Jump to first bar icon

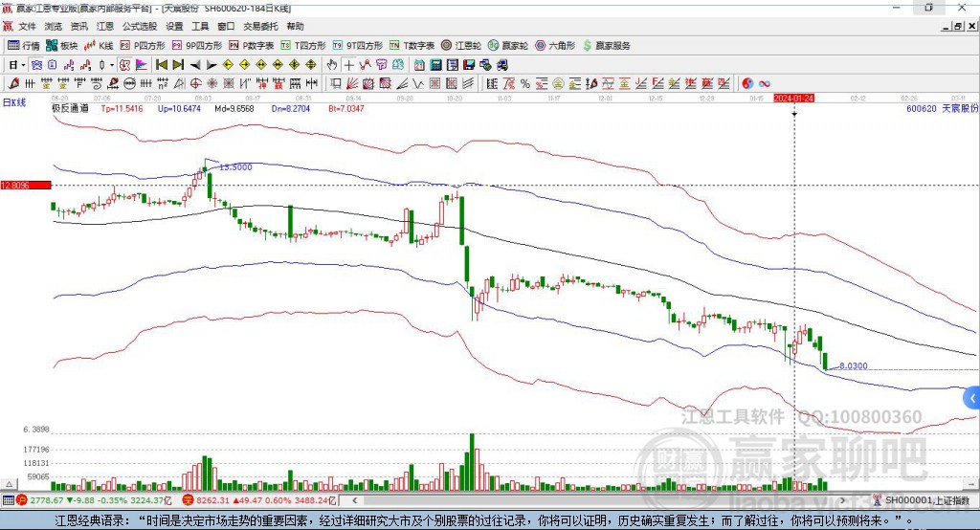pyautogui.click(x=162, y=65)
